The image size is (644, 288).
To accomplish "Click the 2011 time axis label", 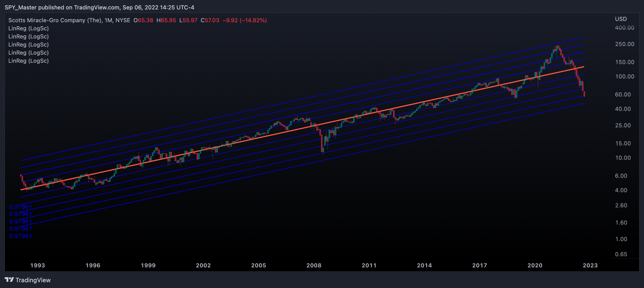I will pos(369,266).
